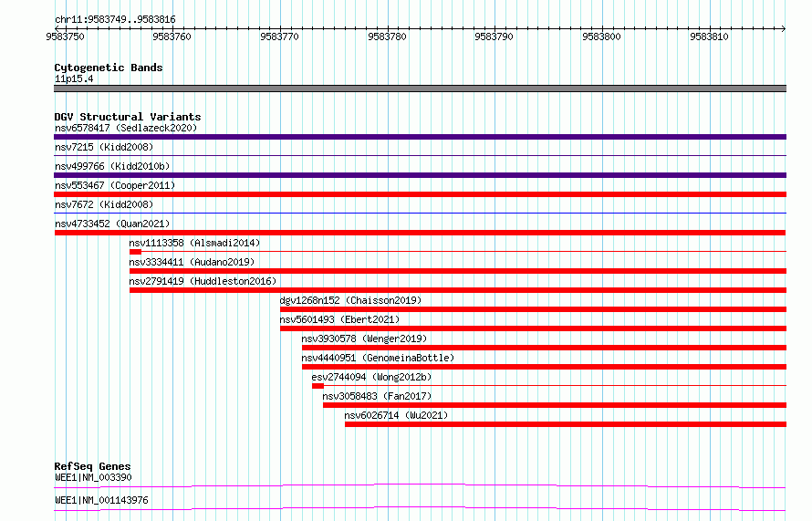The width and height of the screenshot is (812, 521).
Task: Click the red bar under nsv4733452
Action: 420,233
